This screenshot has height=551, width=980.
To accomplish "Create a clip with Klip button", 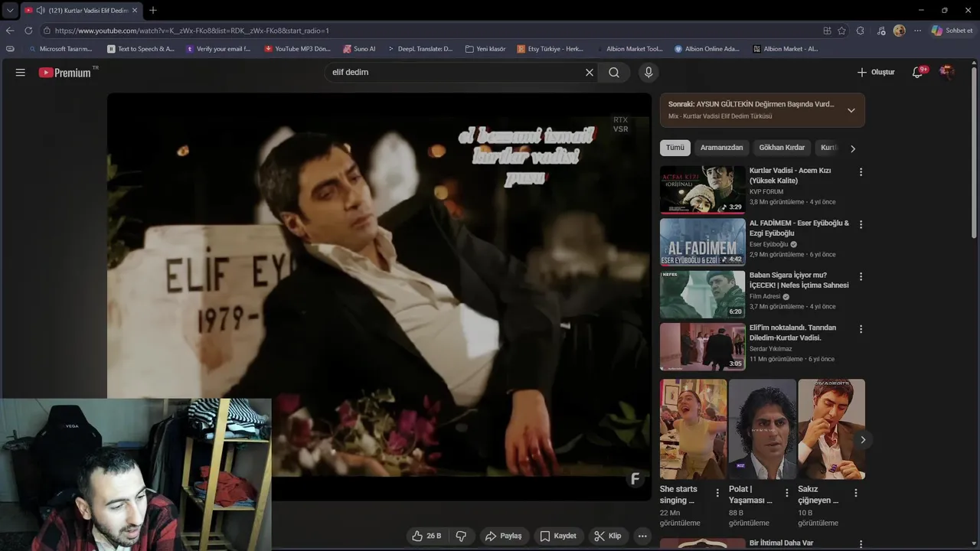I will 608,536.
